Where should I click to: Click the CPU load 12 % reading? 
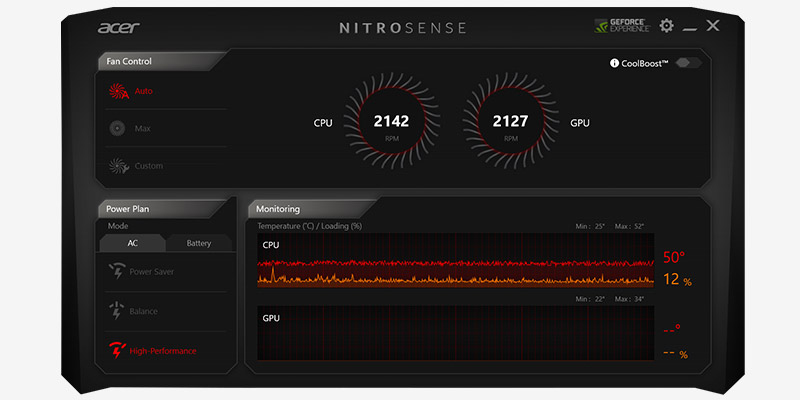(678, 280)
